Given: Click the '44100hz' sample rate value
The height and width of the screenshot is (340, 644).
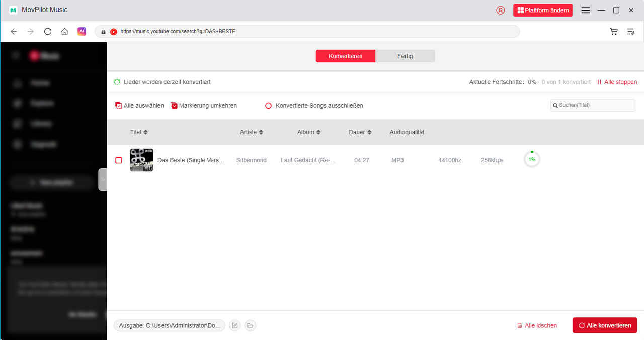Looking at the screenshot, I should coord(450,160).
